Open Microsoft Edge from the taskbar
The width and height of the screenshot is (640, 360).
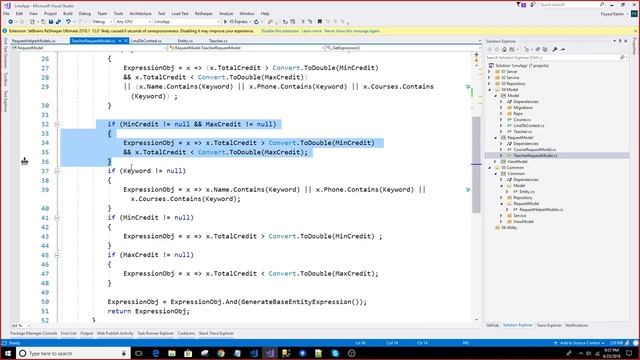156,353
